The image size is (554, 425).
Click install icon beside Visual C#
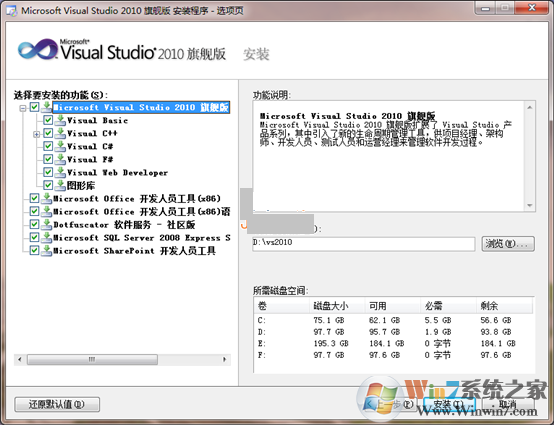[x=60, y=146]
